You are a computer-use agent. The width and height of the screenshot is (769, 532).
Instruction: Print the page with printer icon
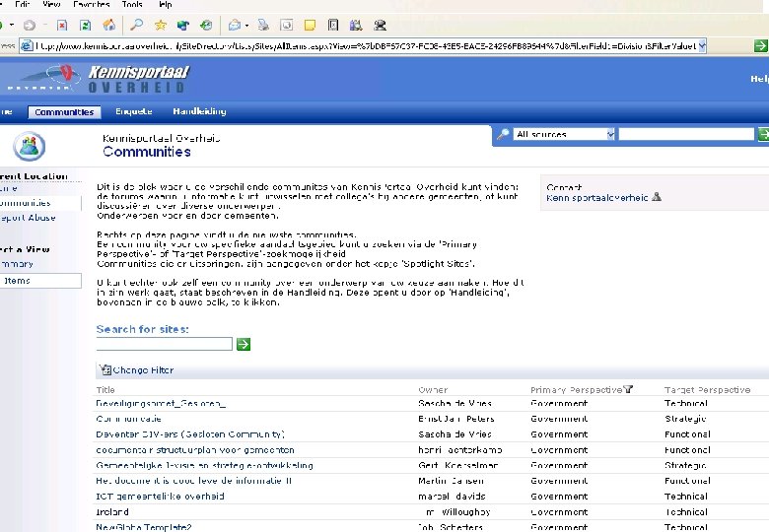pos(263,25)
